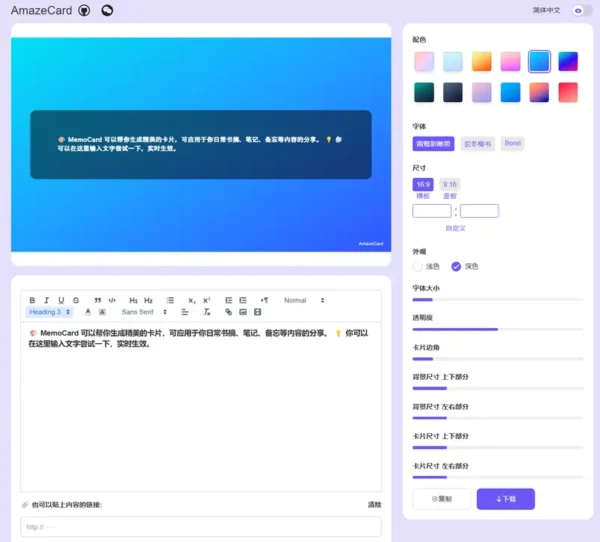Click the copy button

tap(442, 499)
